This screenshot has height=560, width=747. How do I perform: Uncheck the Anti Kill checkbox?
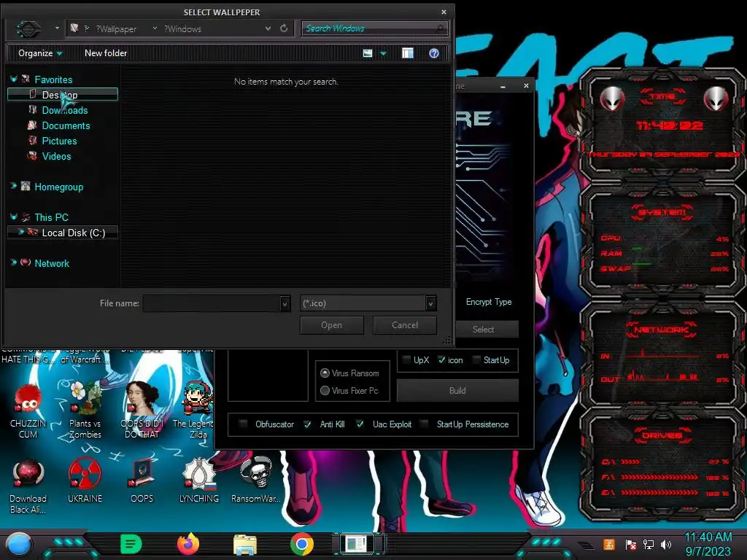(308, 424)
